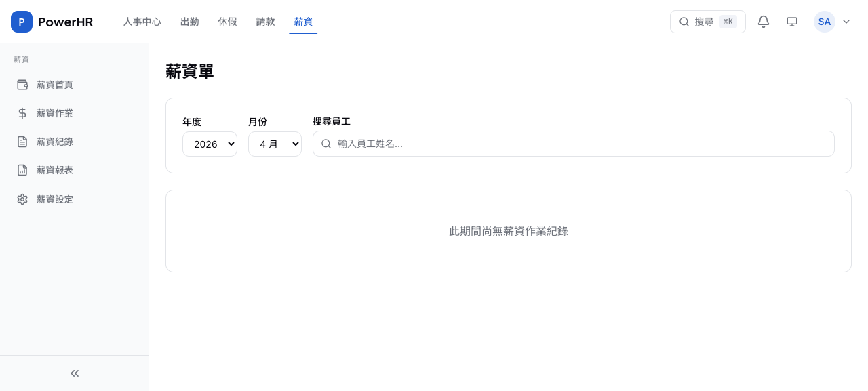Click the 搜尋員工 employee search field
868x391 pixels.
(574, 144)
